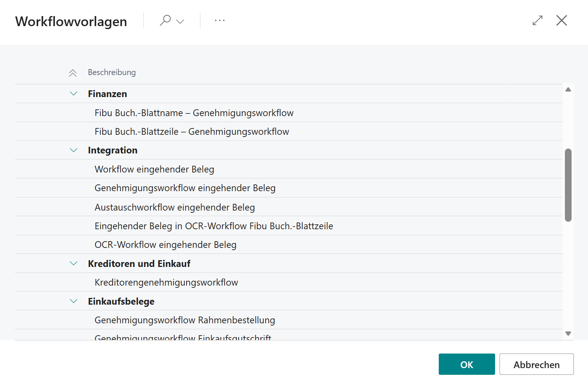Collapse the Einkaufsbelege group
The height and width of the screenshot is (389, 588).
pos(73,301)
